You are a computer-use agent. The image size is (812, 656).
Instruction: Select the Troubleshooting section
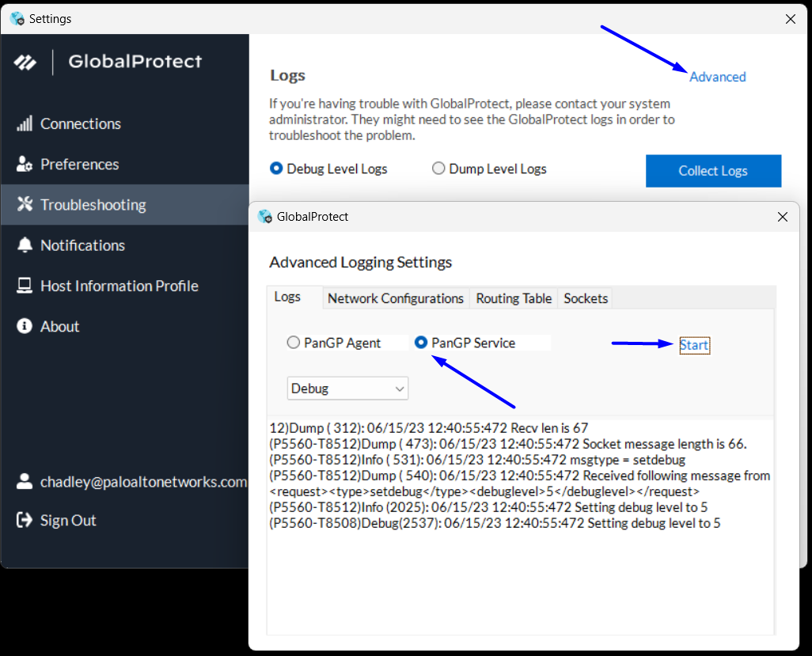click(93, 204)
